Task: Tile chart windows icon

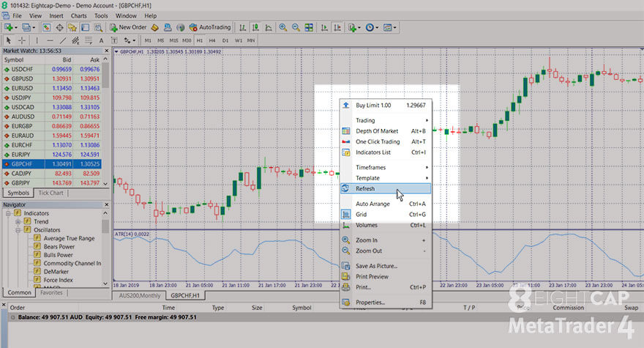Action: [x=309, y=28]
